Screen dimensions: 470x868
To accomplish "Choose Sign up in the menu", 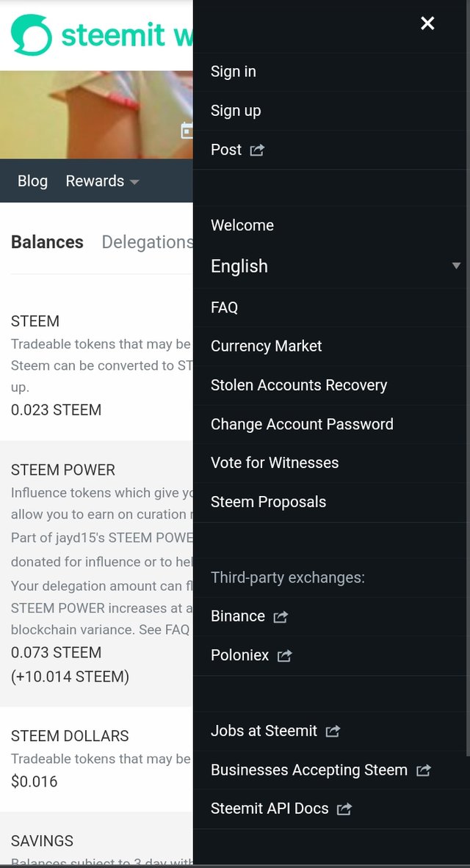I will click(236, 111).
